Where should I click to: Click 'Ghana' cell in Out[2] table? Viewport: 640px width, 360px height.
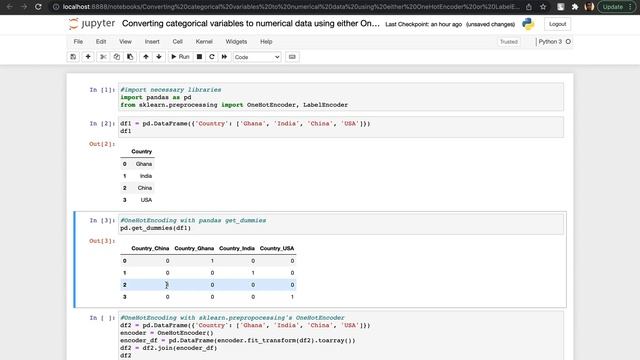(144, 164)
